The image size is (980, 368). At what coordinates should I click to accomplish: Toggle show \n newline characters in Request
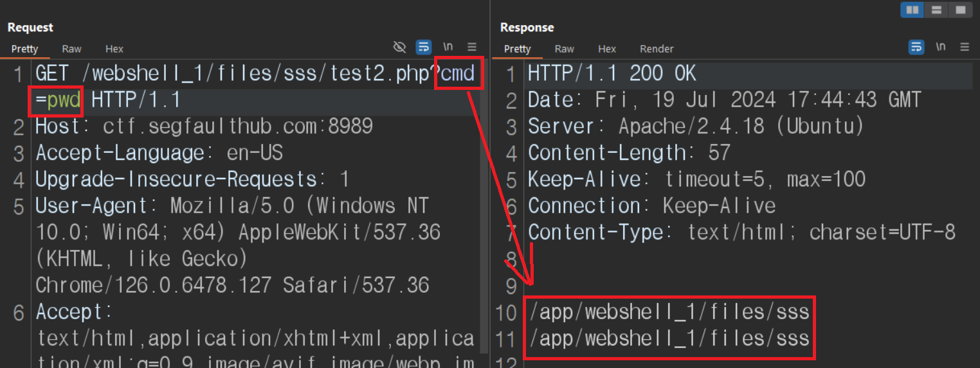[x=448, y=48]
